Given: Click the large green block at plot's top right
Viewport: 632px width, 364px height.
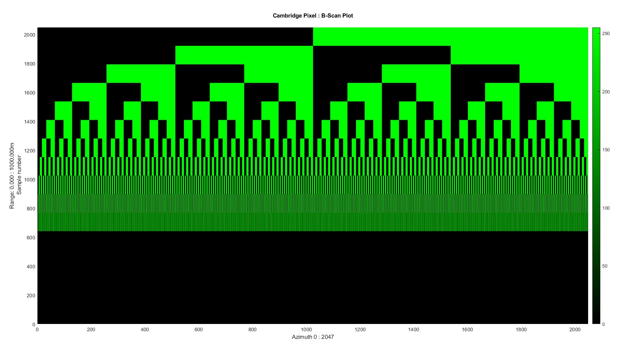Looking at the screenshot, I should pos(450,36).
